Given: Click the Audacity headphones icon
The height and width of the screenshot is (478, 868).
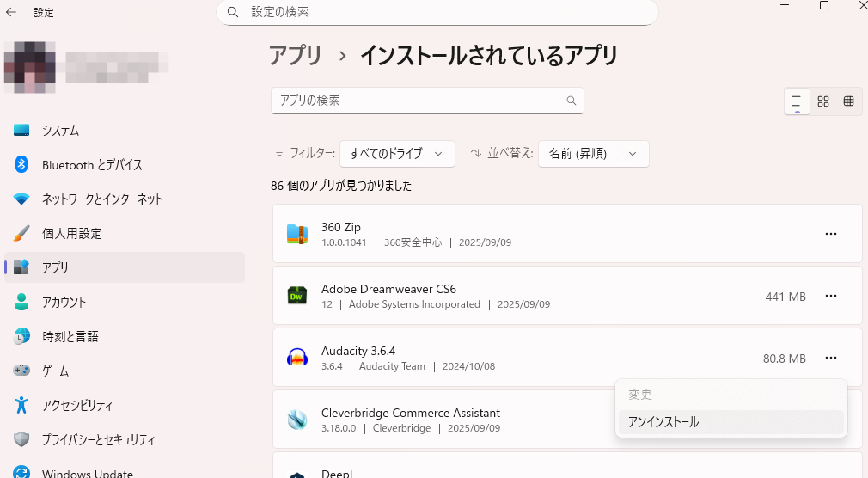Looking at the screenshot, I should click(297, 358).
